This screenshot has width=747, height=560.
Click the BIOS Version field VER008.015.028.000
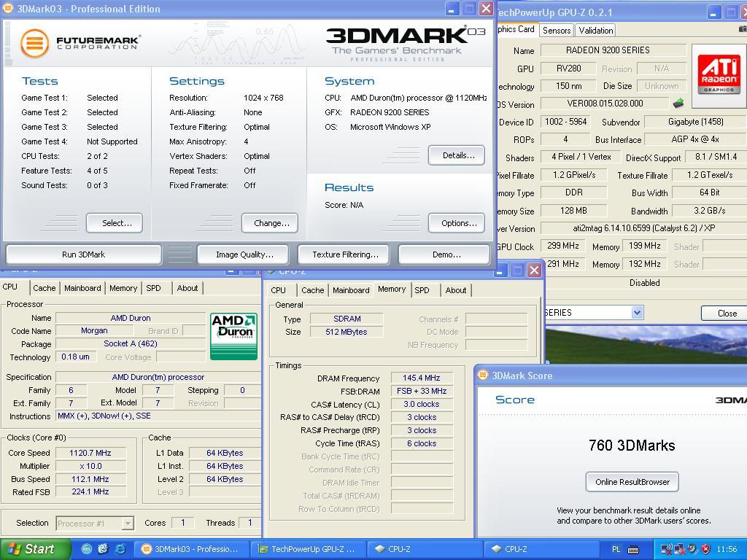pos(604,103)
